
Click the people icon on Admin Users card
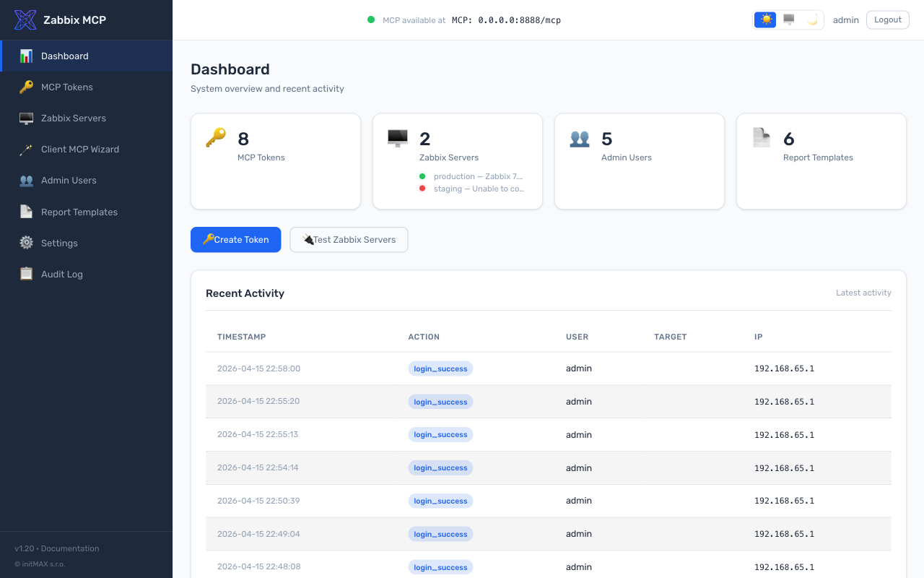[x=580, y=137]
